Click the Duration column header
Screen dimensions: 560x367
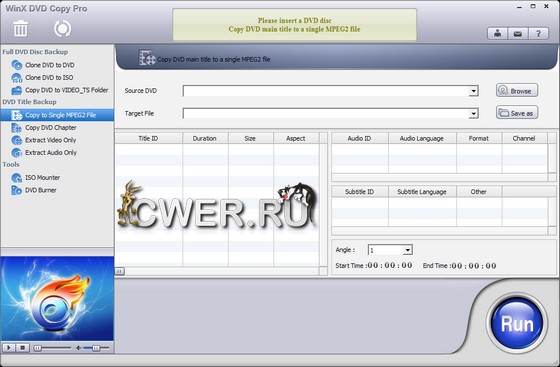click(205, 138)
